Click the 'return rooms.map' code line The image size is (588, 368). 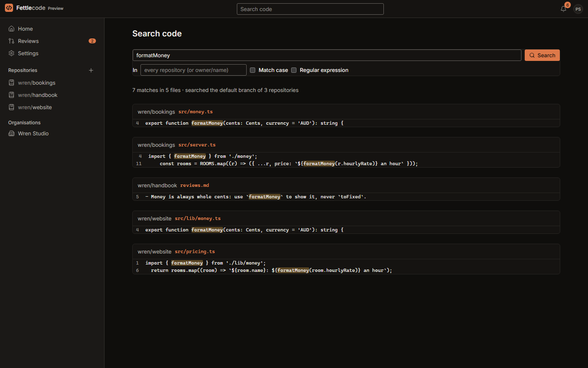(346, 270)
